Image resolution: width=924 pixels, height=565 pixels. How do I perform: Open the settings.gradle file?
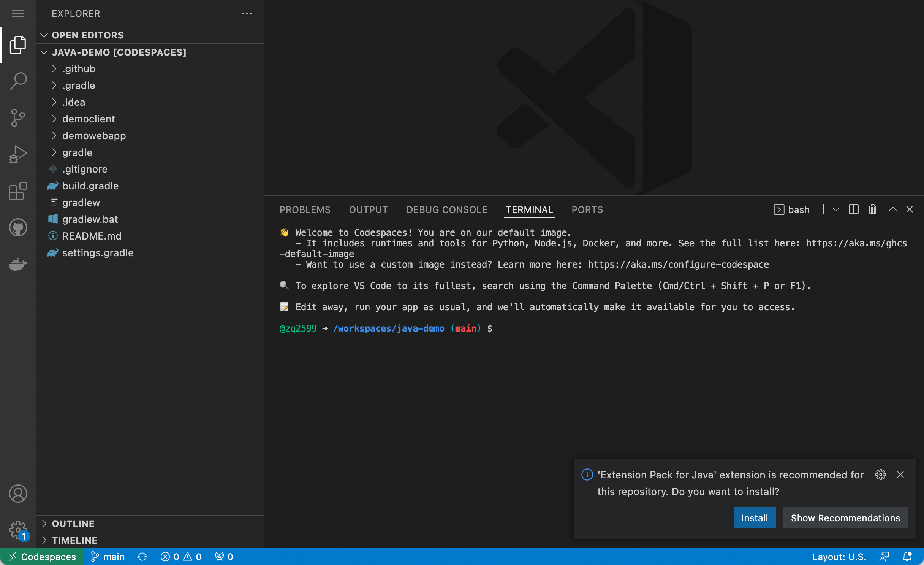point(150,253)
